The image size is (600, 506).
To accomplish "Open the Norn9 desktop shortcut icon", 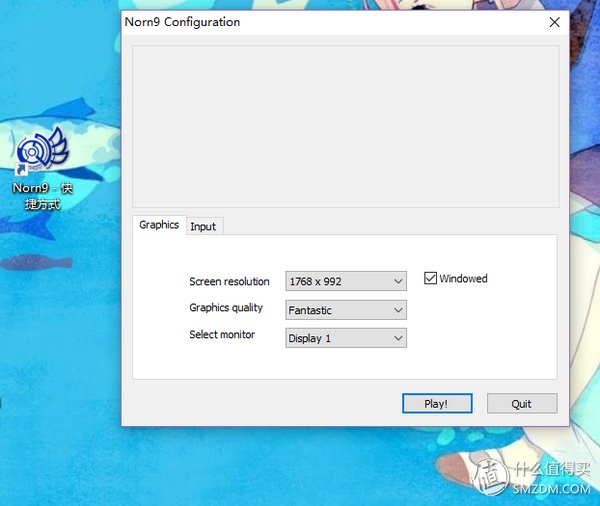I will 42,152.
